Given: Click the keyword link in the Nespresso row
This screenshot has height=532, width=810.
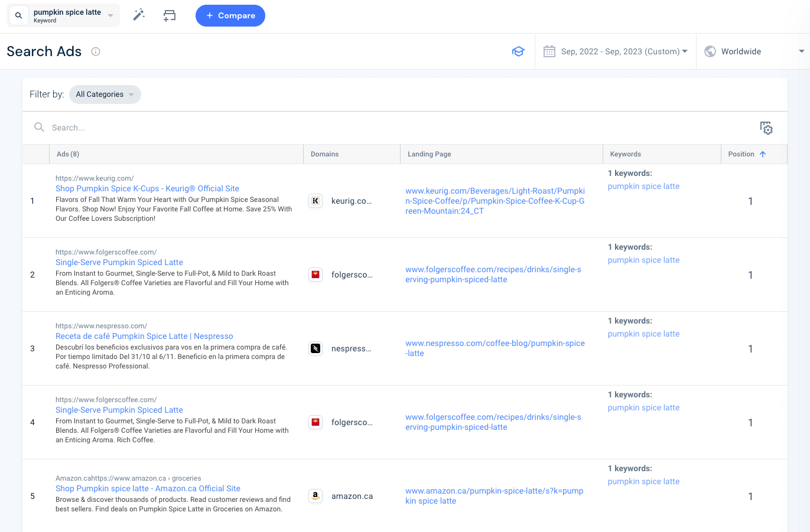Looking at the screenshot, I should (x=643, y=334).
